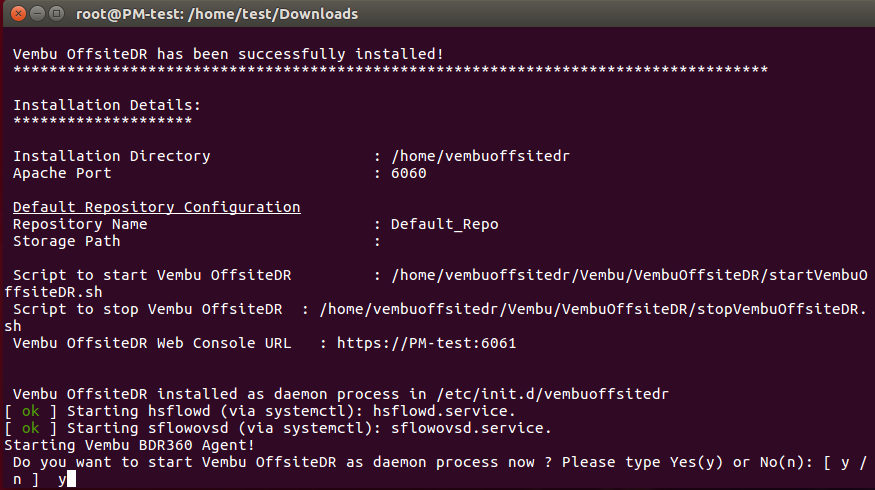Click the green ok status for hsflowd

coord(30,411)
